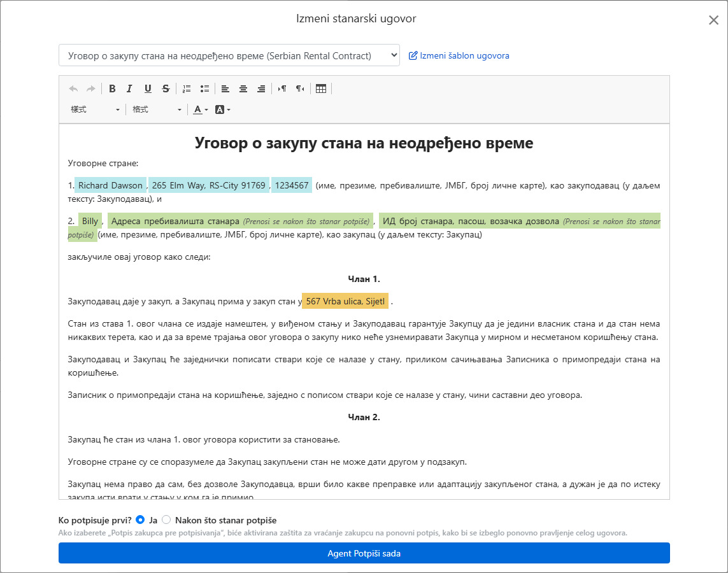Set left-to-right text direction
Image resolution: width=728 pixels, height=573 pixels.
tap(282, 88)
